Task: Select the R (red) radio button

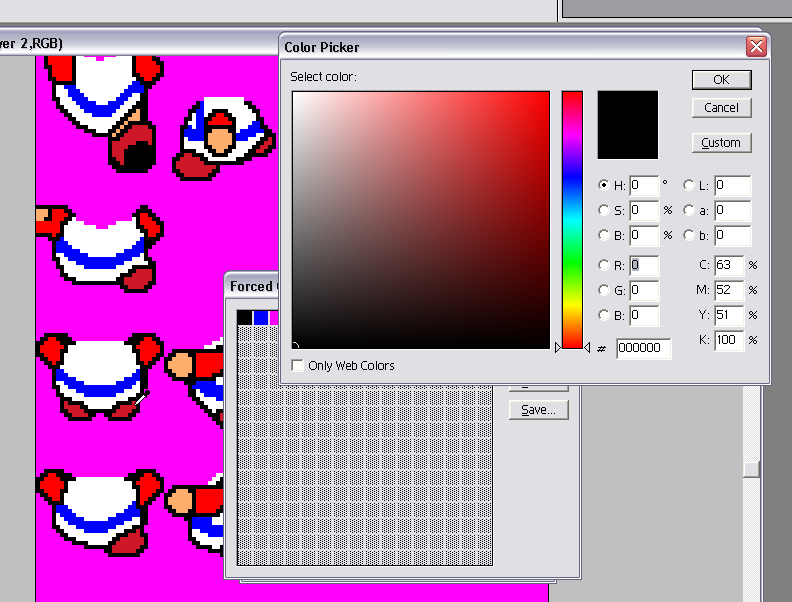Action: pos(603,265)
